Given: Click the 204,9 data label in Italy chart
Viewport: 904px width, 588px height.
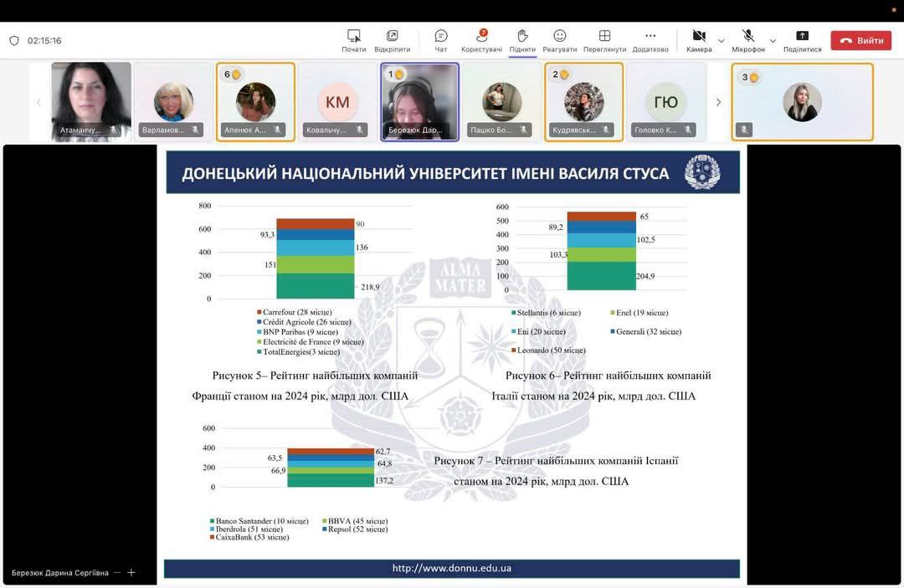Looking at the screenshot, I should tap(645, 276).
